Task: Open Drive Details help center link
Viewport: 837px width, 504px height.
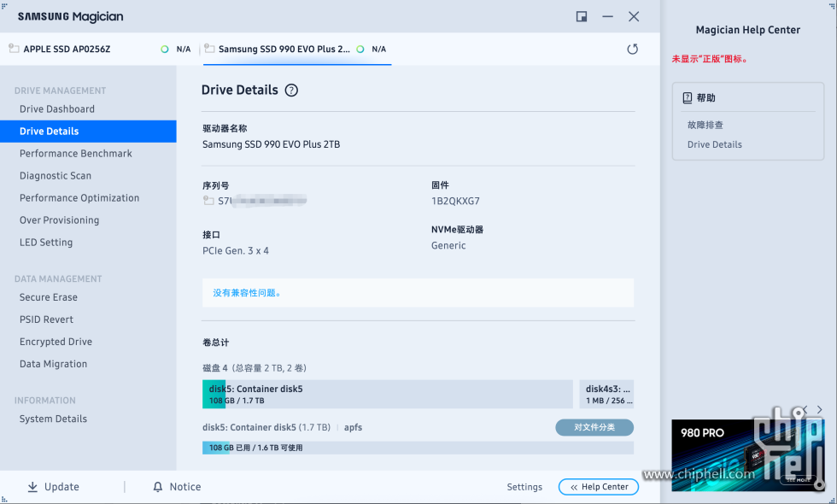Action: [714, 144]
